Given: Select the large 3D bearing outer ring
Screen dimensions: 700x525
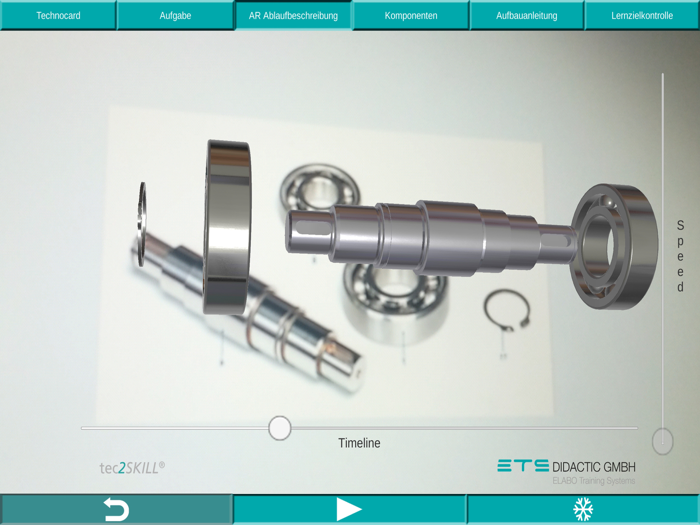Looking at the screenshot, I should (227, 227).
